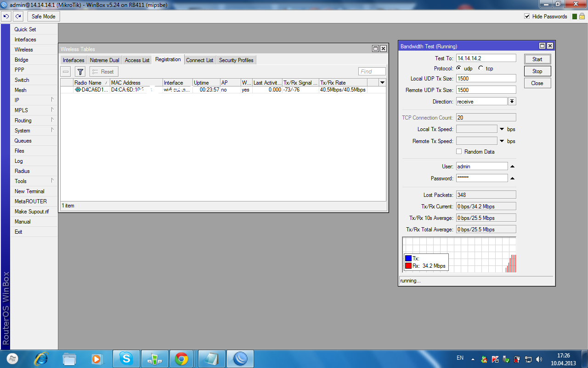This screenshot has height=368, width=588.
Task: Open the Connect List tab
Action: coord(200,60)
